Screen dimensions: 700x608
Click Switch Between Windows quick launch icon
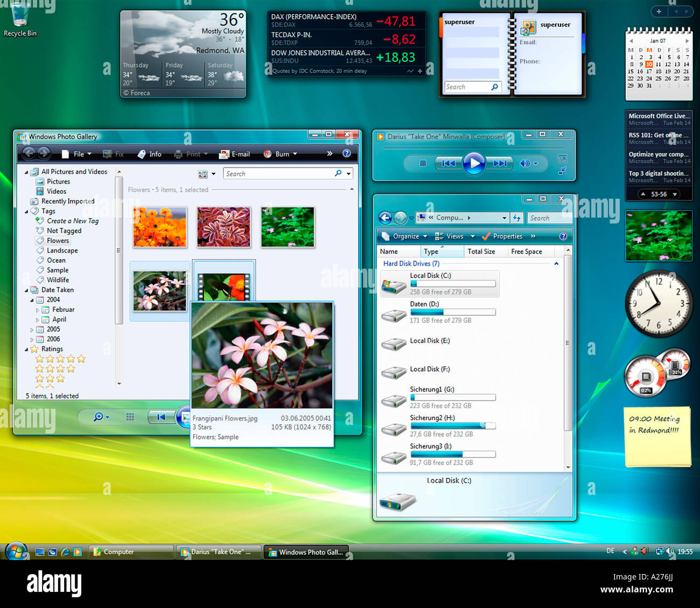click(53, 552)
